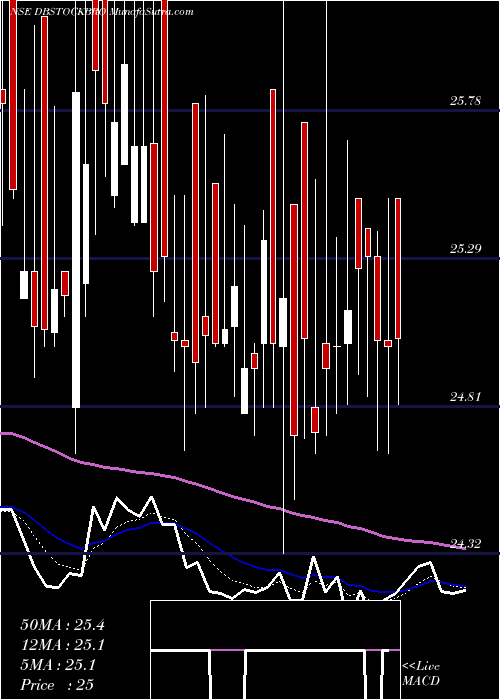Click the 12MA : 25.1 value
Image resolution: width=500 pixels, height=700 pixels.
tap(62, 645)
